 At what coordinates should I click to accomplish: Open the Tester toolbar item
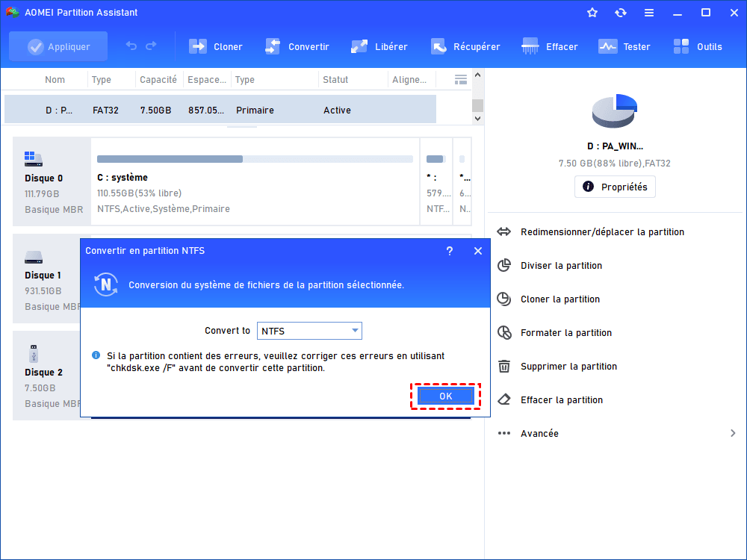coord(624,46)
